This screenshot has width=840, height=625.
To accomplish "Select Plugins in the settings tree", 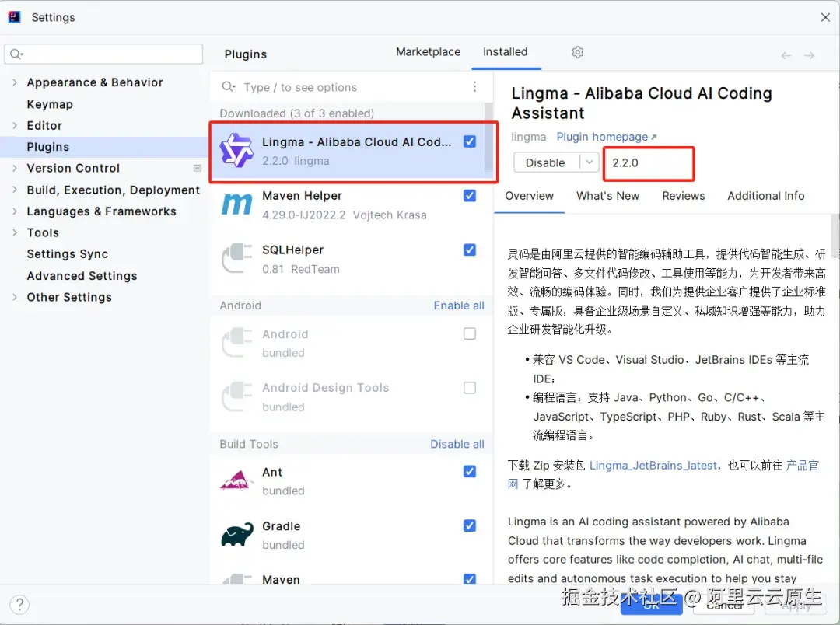I will [x=48, y=147].
